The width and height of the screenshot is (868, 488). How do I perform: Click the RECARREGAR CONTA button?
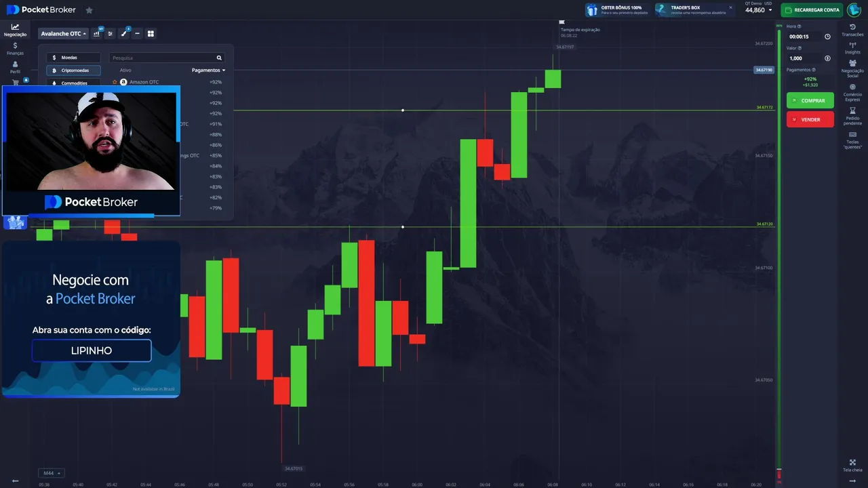pyautogui.click(x=811, y=9)
